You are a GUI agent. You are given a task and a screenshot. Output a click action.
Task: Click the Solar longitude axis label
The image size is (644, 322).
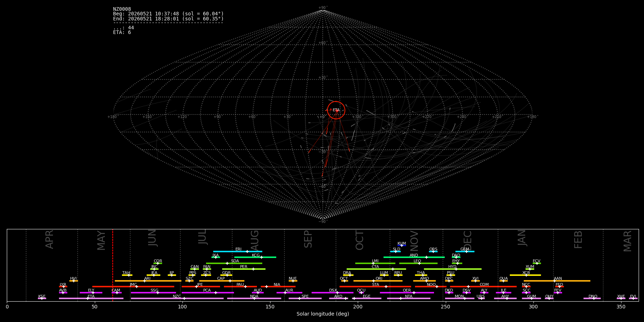pyautogui.click(x=323, y=314)
